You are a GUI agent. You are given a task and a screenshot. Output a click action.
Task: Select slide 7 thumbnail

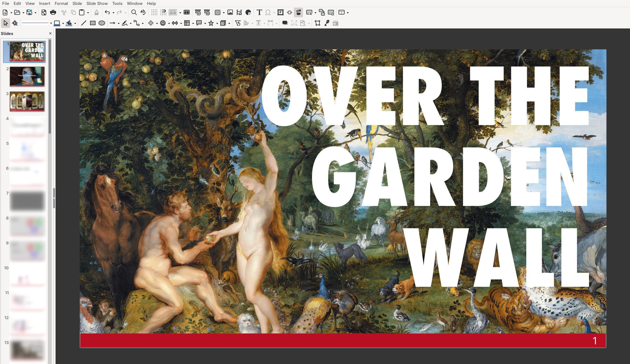[x=27, y=201]
